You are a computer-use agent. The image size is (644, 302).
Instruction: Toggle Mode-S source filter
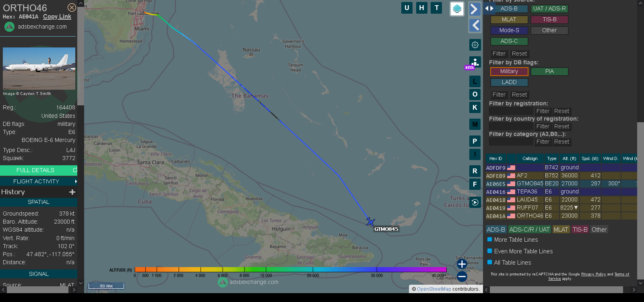509,30
